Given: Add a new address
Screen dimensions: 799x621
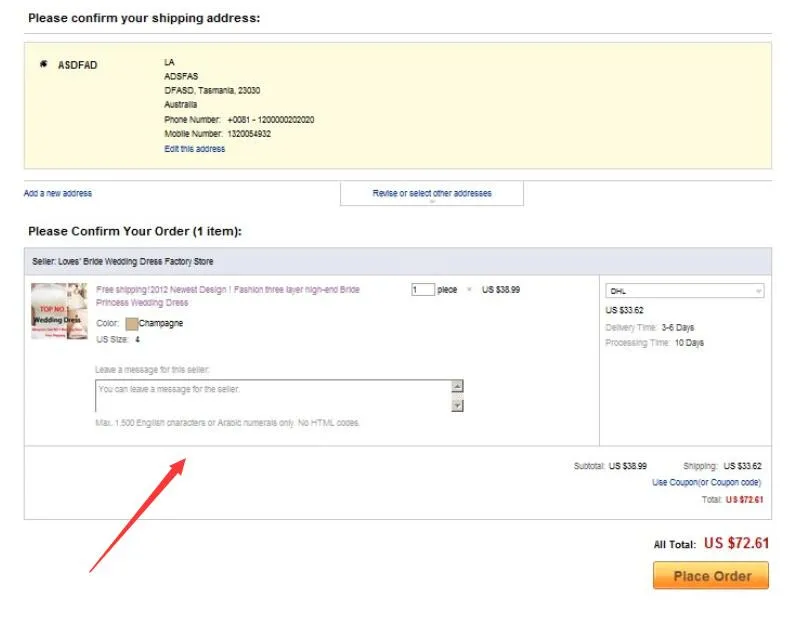Looking at the screenshot, I should (x=57, y=193).
